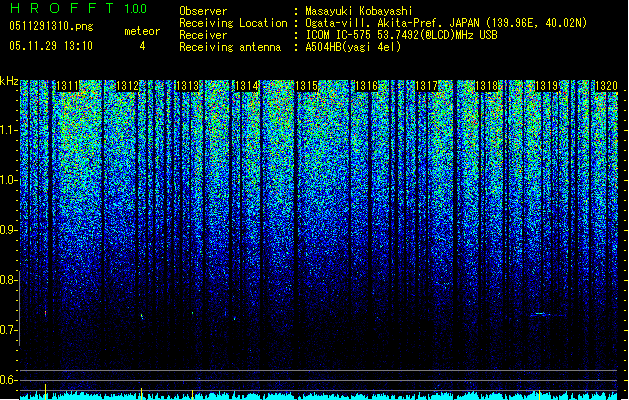Click the HROFFT 1.0.0 title text

pos(78,8)
